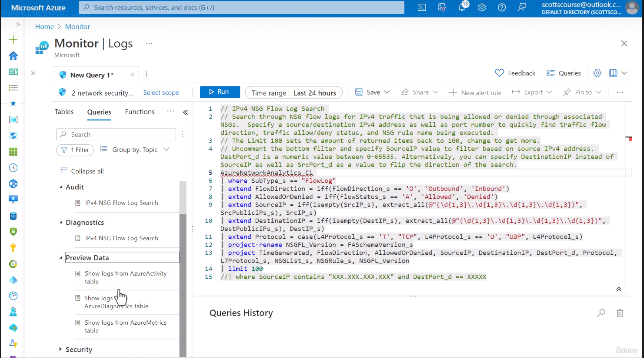The height and width of the screenshot is (358, 644).
Task: Open Time range Last 24 hours picker
Action: pos(294,93)
